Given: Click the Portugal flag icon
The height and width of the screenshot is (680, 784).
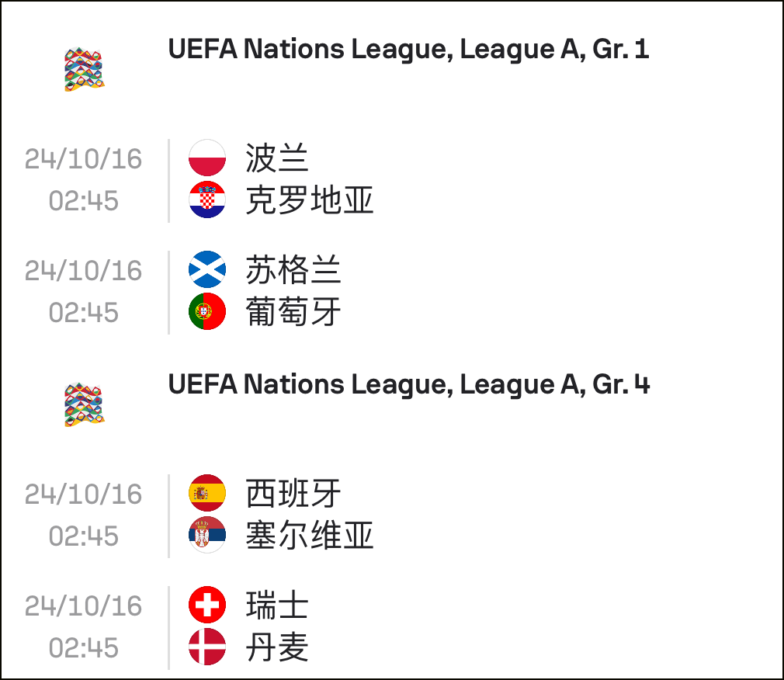Looking at the screenshot, I should (x=207, y=311).
